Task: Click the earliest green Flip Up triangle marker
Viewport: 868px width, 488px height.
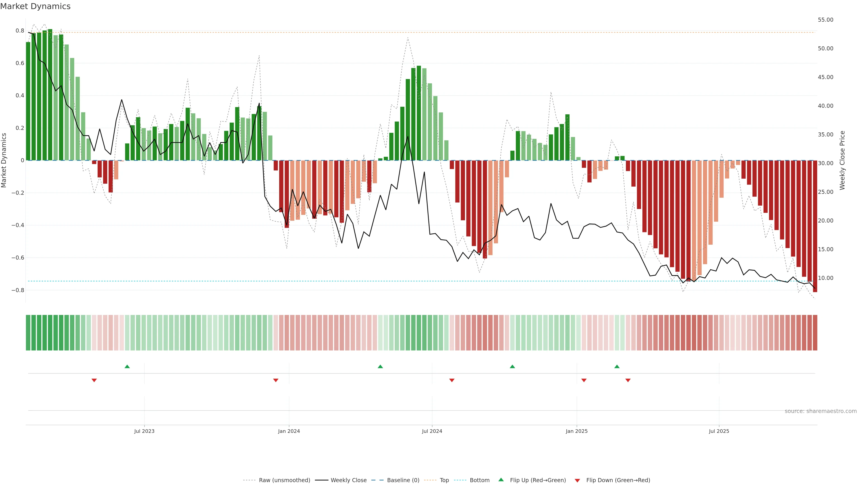Action: point(127,366)
